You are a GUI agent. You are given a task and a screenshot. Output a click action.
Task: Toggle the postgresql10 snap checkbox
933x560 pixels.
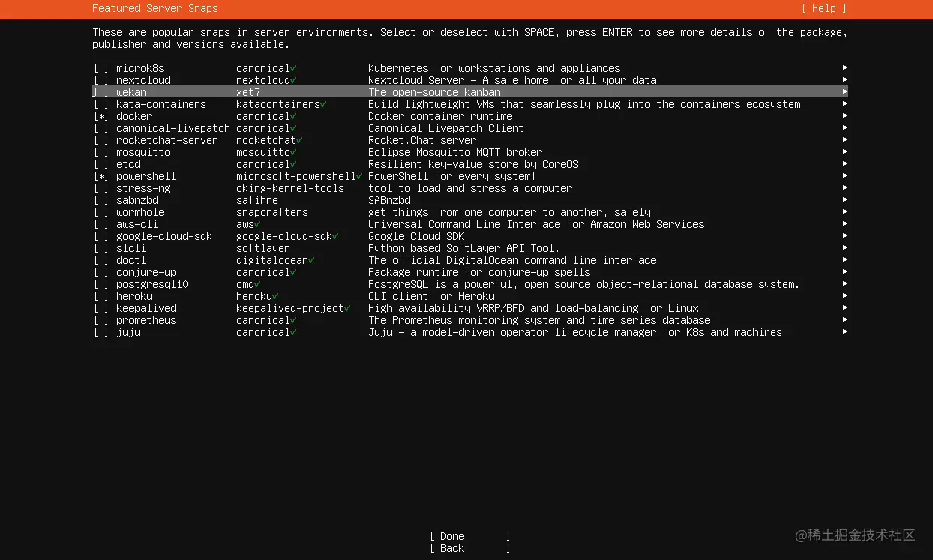(x=101, y=284)
